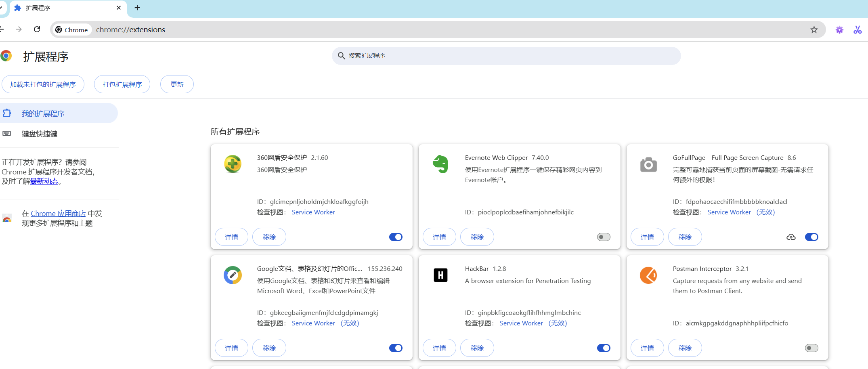Open 详情 for GoFullPage extension
Image resolution: width=868 pixels, height=369 pixels.
pyautogui.click(x=647, y=237)
